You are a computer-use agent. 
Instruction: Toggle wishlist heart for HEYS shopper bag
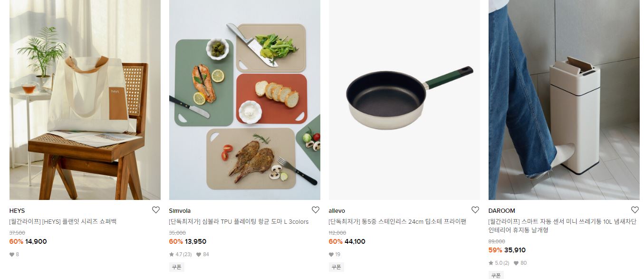[156, 210]
